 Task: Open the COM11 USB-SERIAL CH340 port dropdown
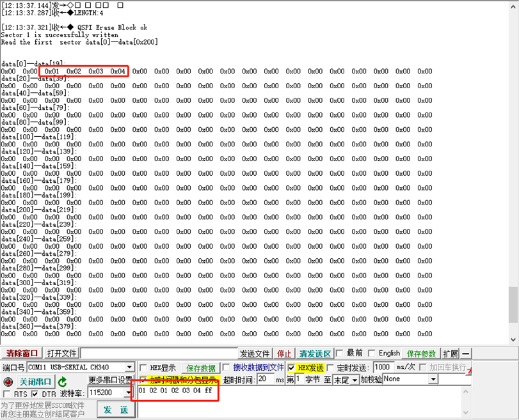[x=129, y=367]
